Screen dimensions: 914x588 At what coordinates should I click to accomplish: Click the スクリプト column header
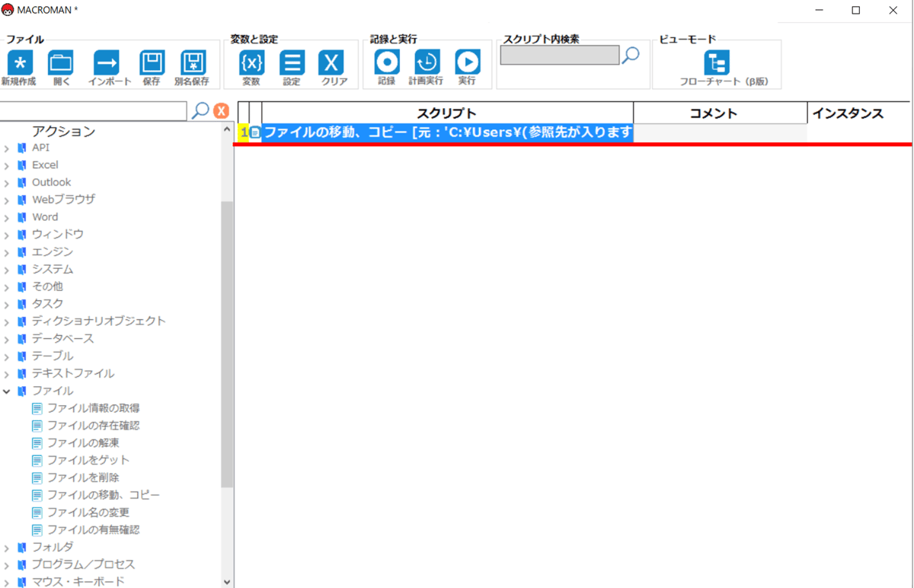447,113
